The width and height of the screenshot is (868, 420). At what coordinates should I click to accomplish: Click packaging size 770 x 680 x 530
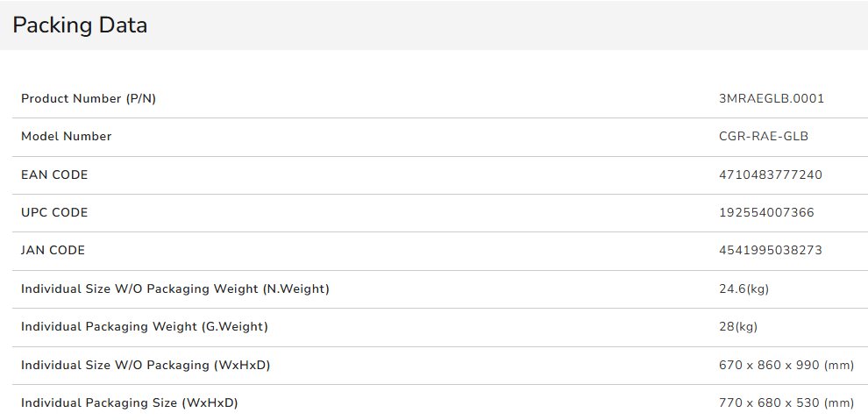(786, 402)
